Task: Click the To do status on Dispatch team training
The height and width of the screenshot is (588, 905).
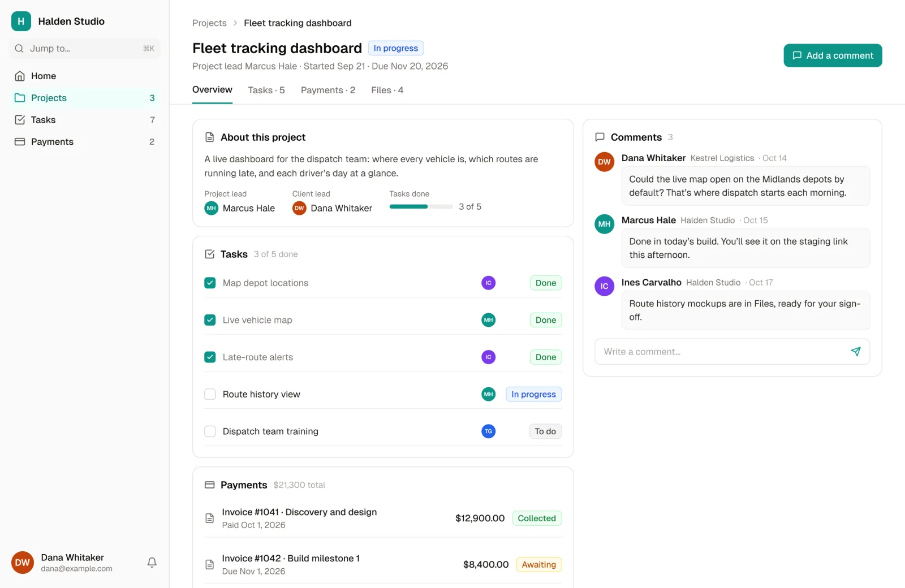Action: coord(545,431)
